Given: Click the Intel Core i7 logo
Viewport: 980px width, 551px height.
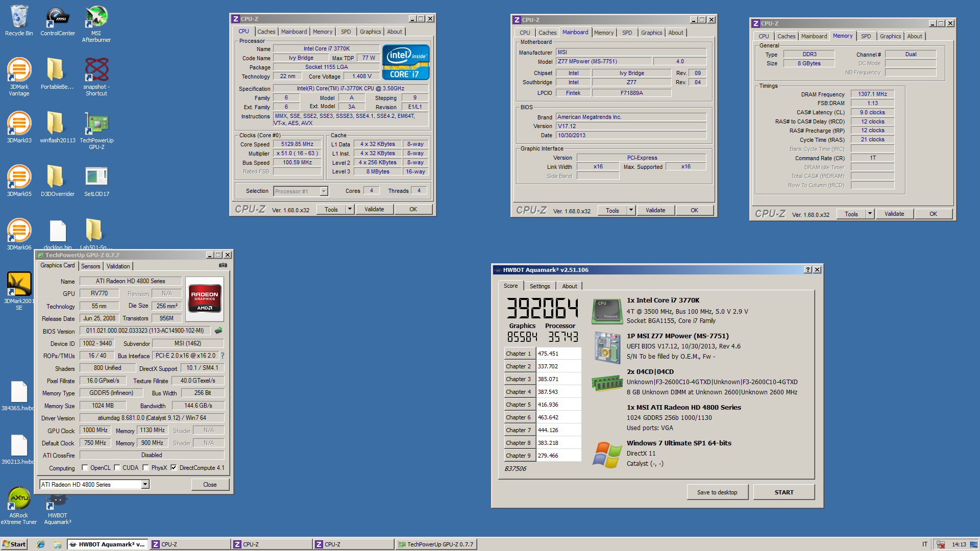Looking at the screenshot, I should click(x=406, y=62).
